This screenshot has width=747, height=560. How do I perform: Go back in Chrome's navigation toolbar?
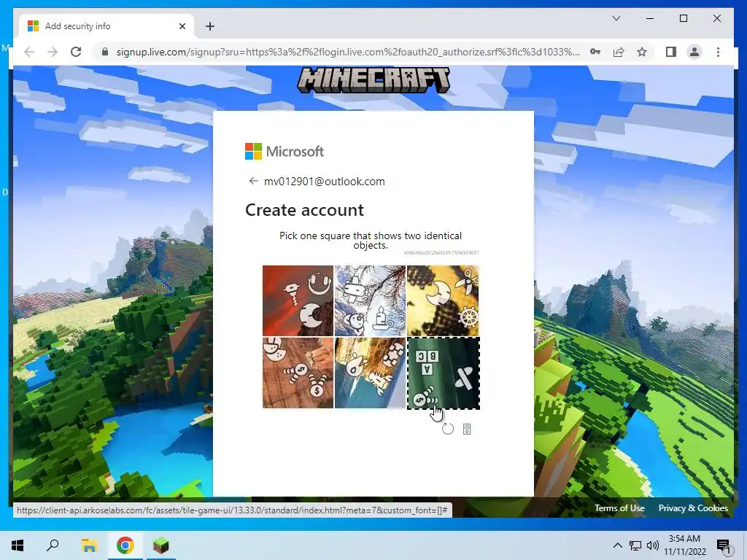point(29,52)
